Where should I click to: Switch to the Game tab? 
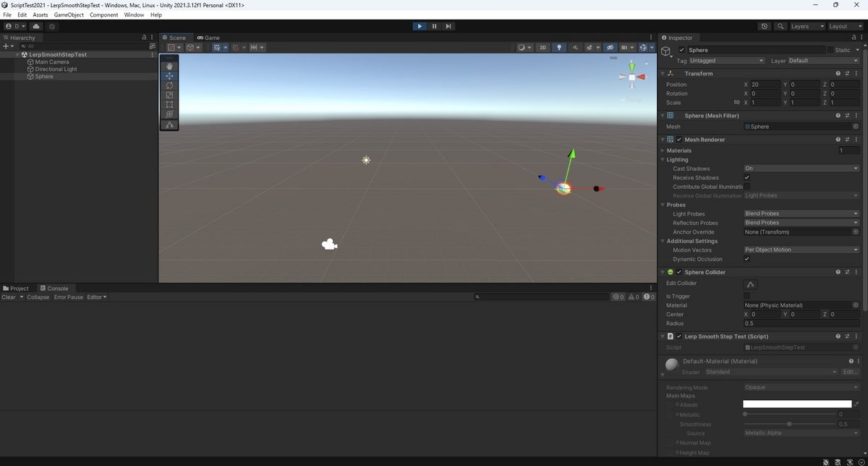(210, 38)
